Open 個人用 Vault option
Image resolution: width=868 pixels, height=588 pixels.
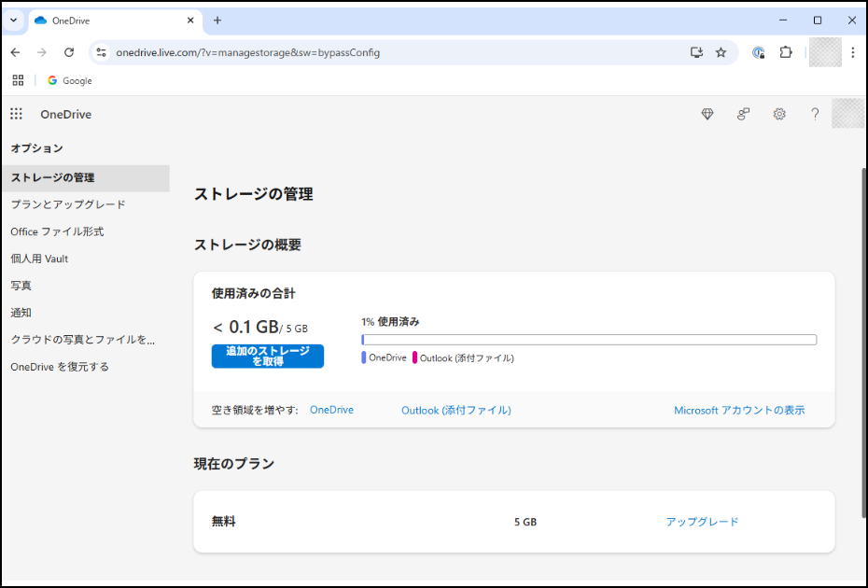pyautogui.click(x=39, y=259)
